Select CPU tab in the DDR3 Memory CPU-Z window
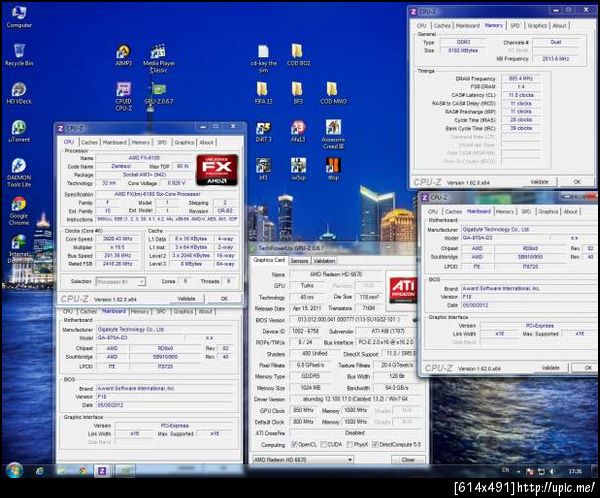Viewport: 600px width, 498px height. point(421,26)
